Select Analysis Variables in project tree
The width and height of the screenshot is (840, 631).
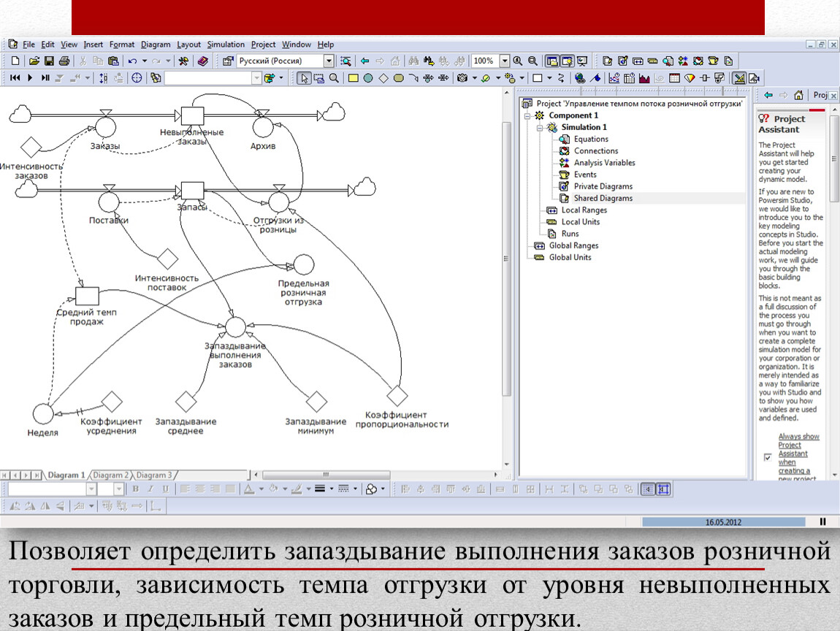[x=604, y=163]
